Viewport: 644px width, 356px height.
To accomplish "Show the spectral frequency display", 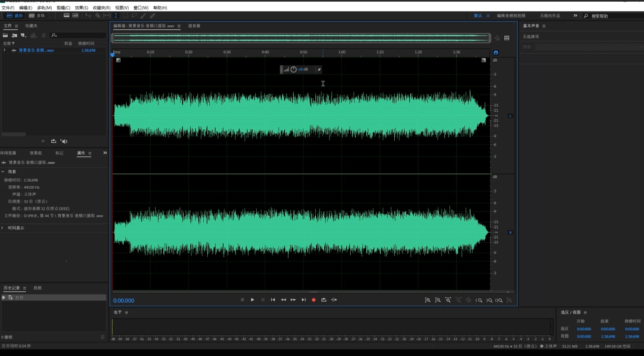I will 66,15.
